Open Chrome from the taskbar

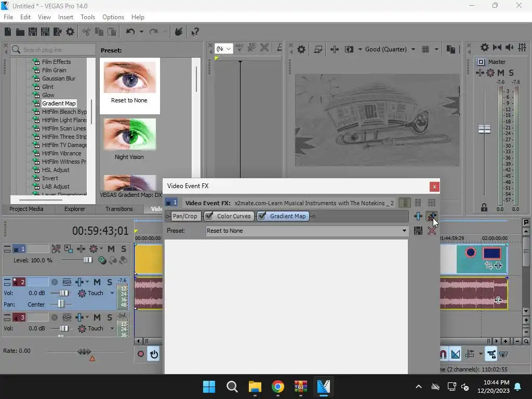[x=277, y=387]
